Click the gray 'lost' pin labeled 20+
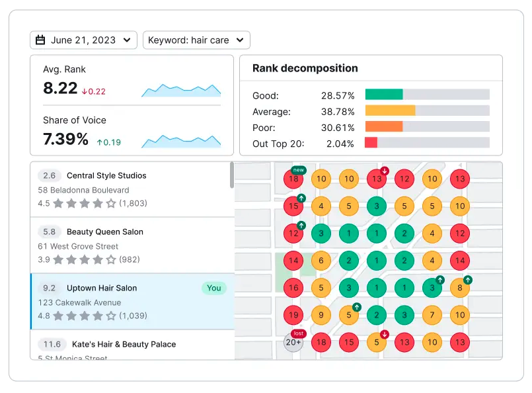 pyautogui.click(x=293, y=343)
